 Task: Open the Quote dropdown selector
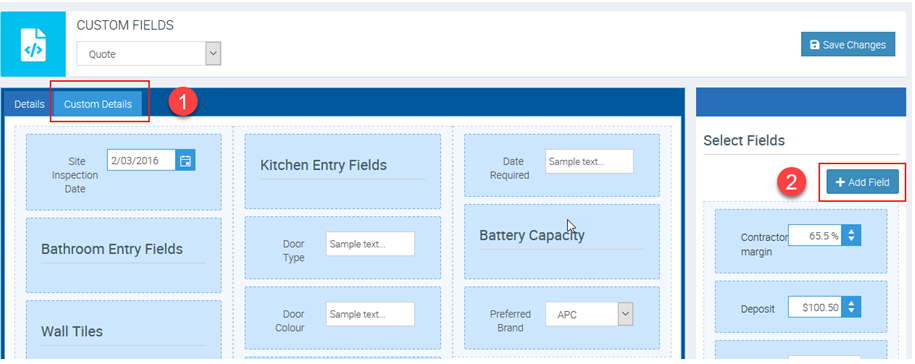149,54
